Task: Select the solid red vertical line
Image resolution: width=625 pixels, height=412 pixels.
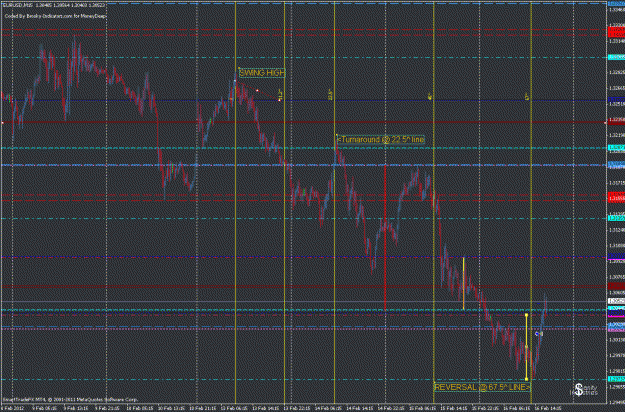Action: (x=385, y=237)
